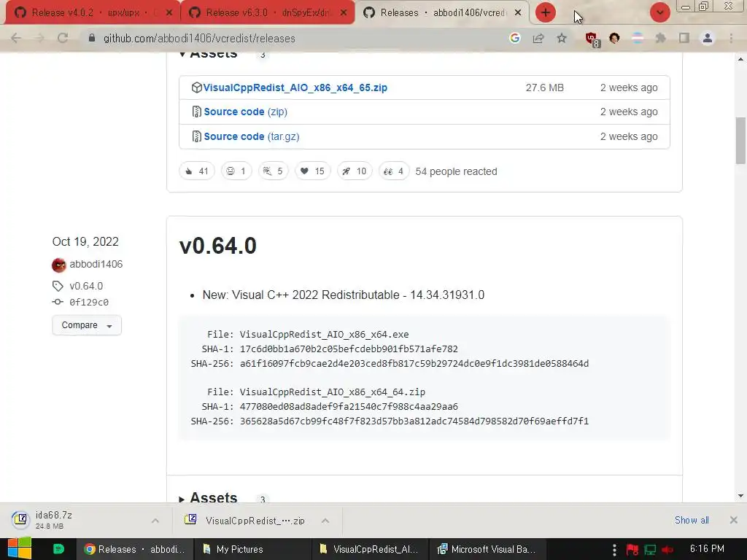This screenshot has width=747, height=560.
Task: Download VisualCppRedist_AIO_x86_x64_65.zip
Action: pos(295,87)
